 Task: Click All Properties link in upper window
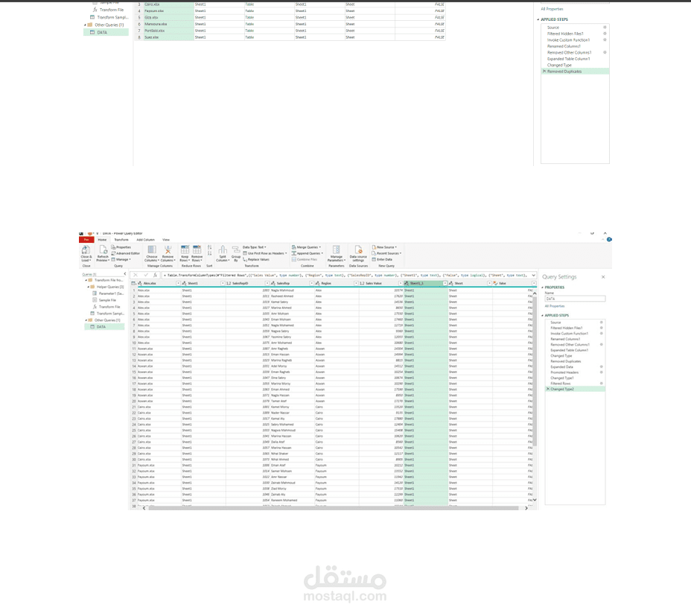tap(552, 9)
